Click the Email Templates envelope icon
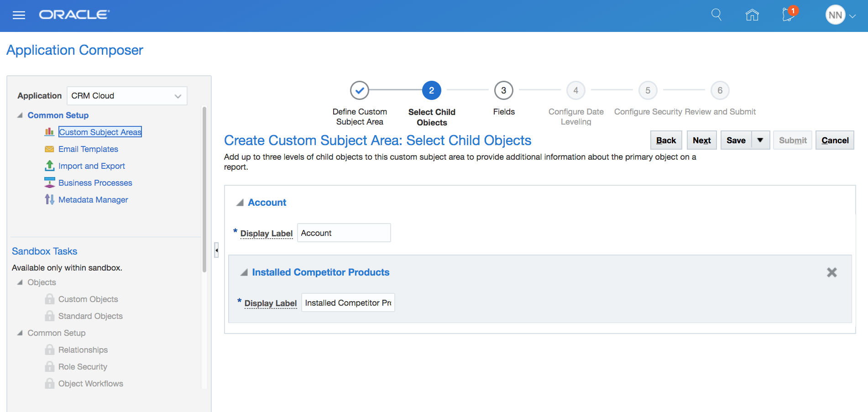Screen dimensions: 868x412 pos(49,149)
